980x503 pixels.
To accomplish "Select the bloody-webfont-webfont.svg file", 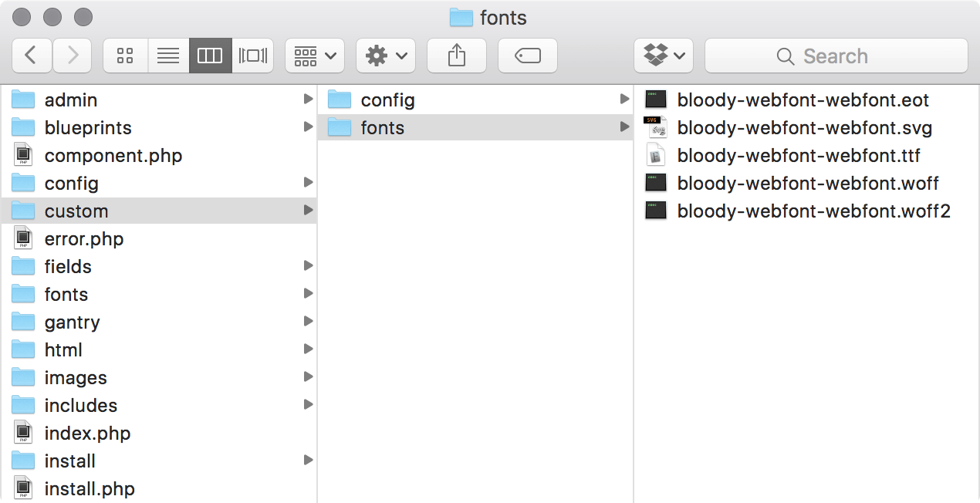I will point(804,128).
